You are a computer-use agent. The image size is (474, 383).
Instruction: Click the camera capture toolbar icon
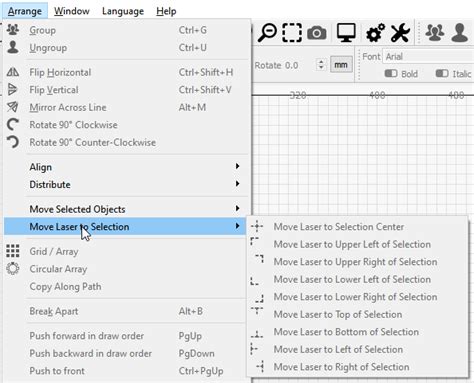(317, 33)
